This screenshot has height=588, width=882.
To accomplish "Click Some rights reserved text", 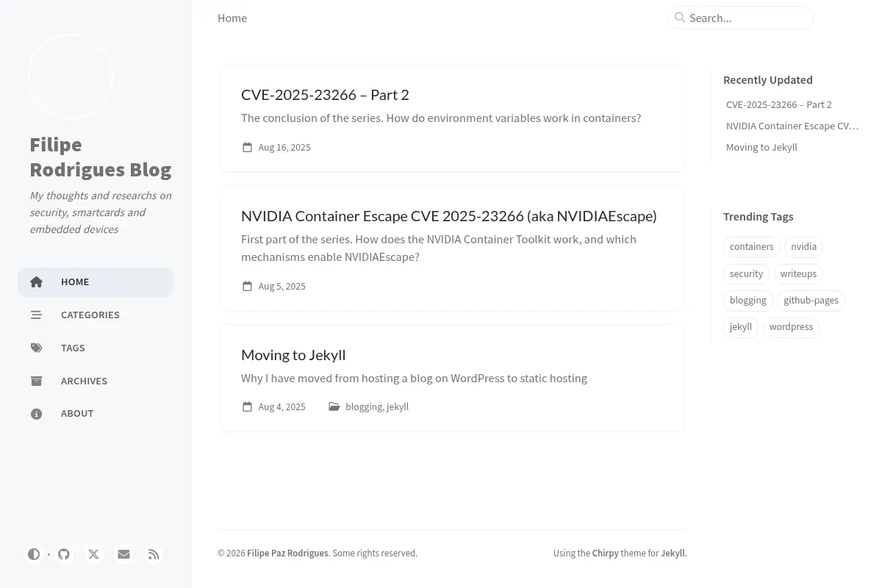I will pos(375,553).
